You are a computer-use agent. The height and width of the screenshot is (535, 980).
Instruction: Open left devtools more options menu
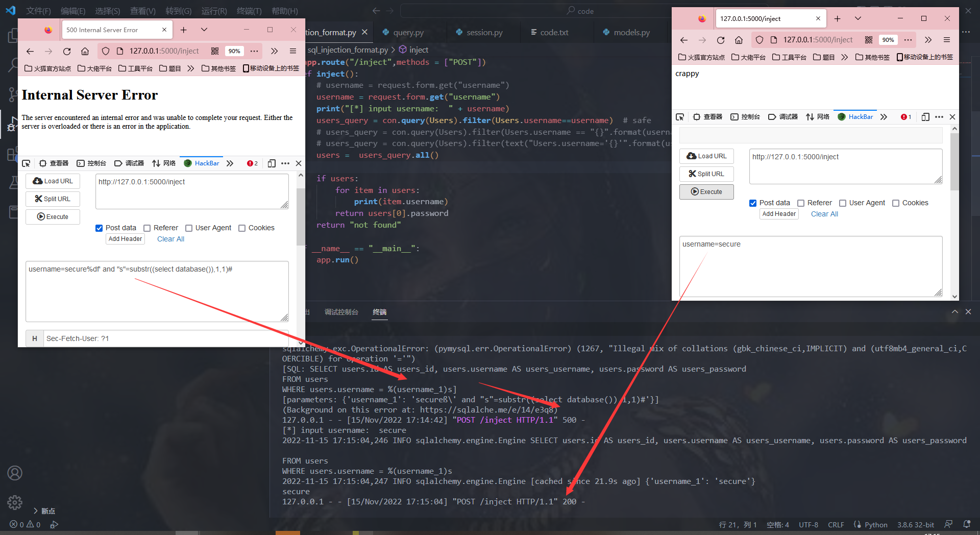point(285,163)
